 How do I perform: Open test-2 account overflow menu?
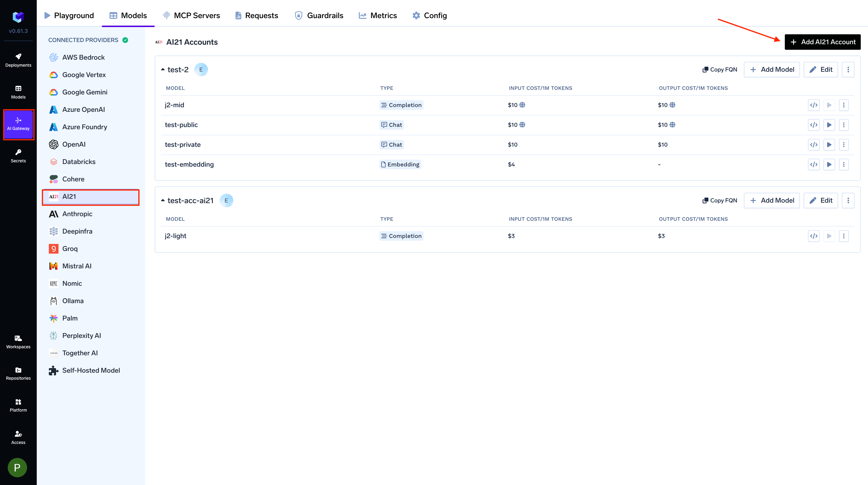click(x=848, y=70)
